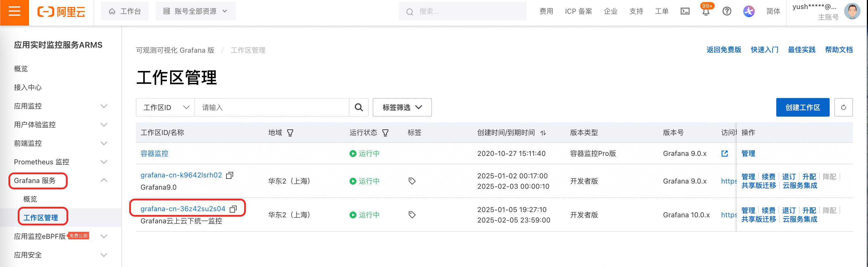This screenshot has width=868, height=267.
Task: Click the help question mark icon
Action: pos(727,11)
